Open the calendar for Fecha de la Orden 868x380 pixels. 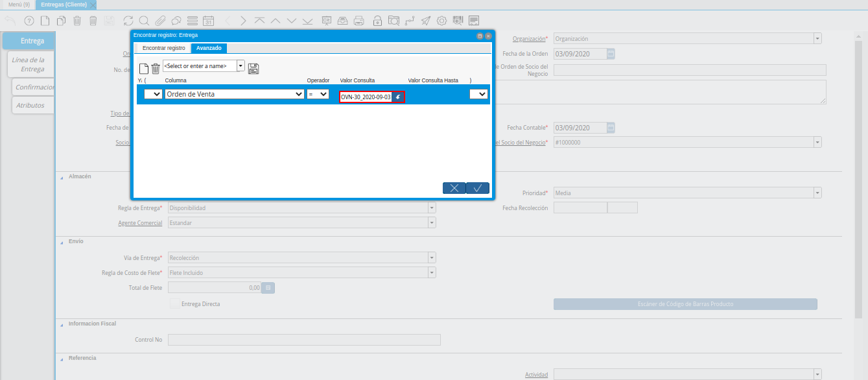coord(611,54)
